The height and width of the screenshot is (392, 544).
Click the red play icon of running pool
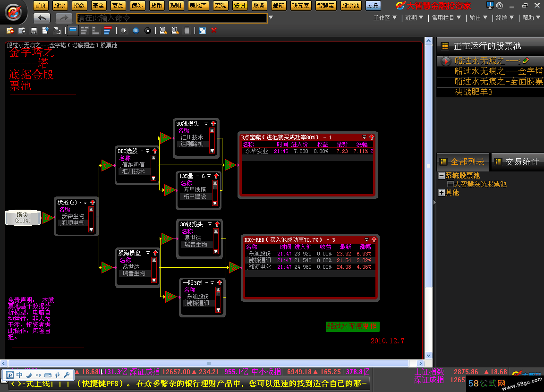click(445, 61)
